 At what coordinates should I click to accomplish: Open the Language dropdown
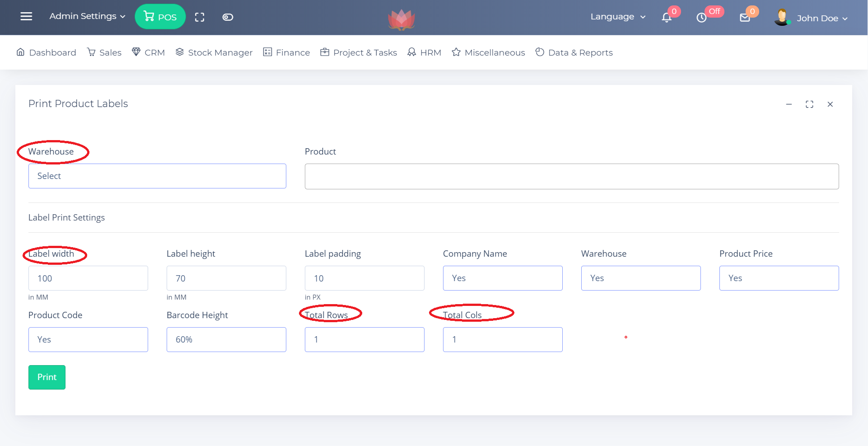coord(618,17)
